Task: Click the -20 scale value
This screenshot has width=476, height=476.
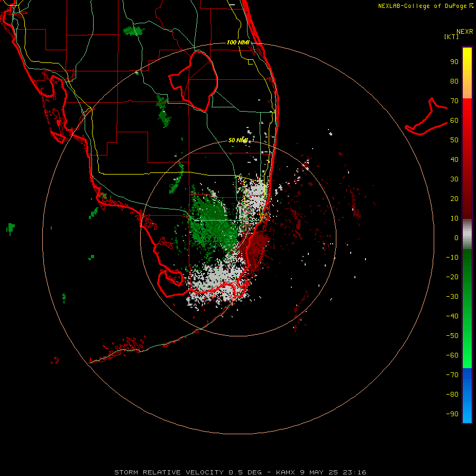Action: tap(452, 277)
